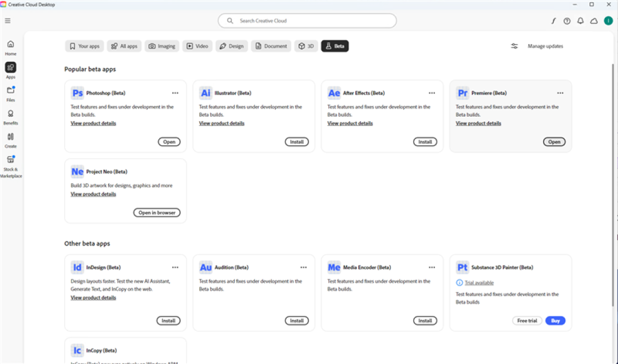The image size is (618, 364).
Task: Check cloud sync status icon
Action: pyautogui.click(x=594, y=21)
